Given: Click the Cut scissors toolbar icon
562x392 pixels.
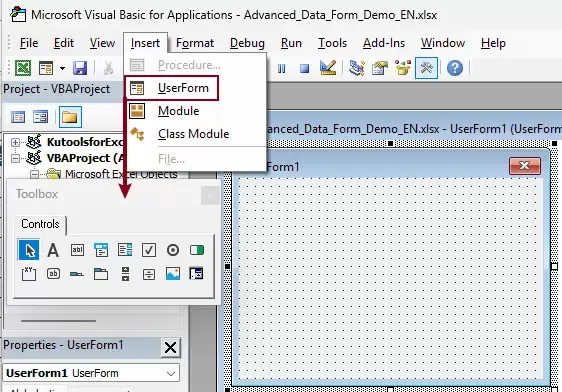Looking at the screenshot, I should 108,68.
